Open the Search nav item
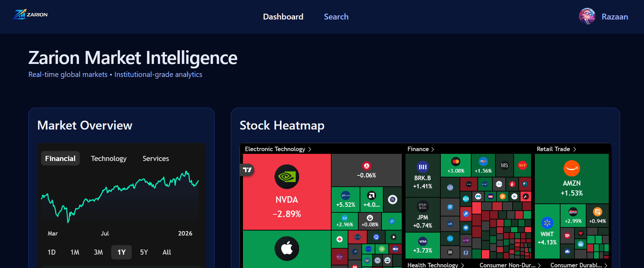This screenshot has height=268, width=644. [x=336, y=17]
